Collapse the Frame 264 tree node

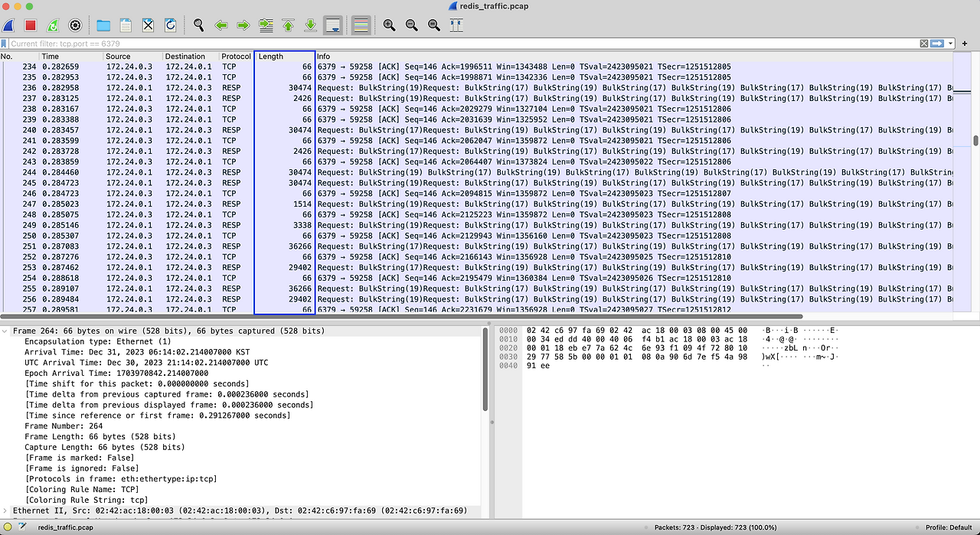click(5, 331)
